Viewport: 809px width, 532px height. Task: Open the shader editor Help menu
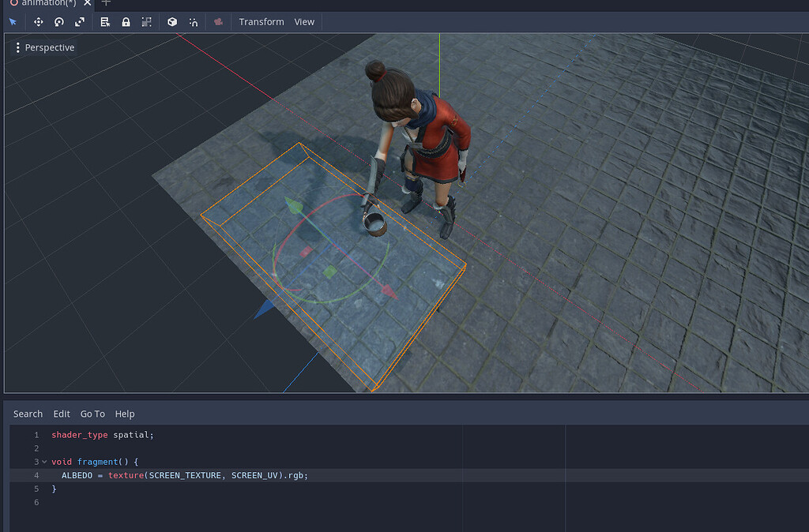[x=124, y=414]
